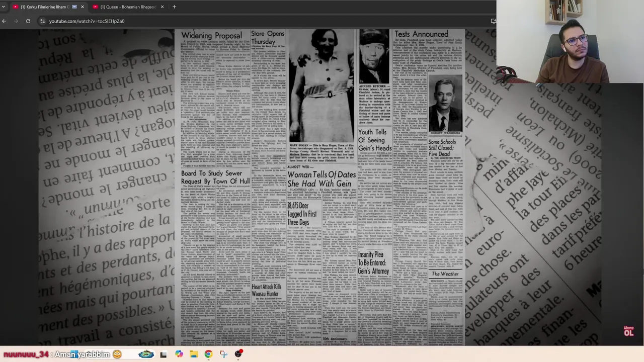
Task: Click the Abone OL subscribe watermark
Action: (628, 330)
